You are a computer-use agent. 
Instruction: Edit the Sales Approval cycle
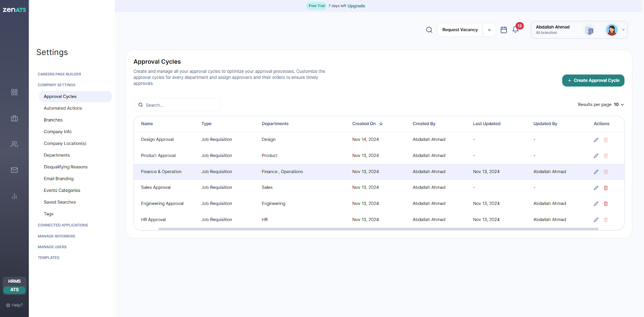[x=596, y=188]
